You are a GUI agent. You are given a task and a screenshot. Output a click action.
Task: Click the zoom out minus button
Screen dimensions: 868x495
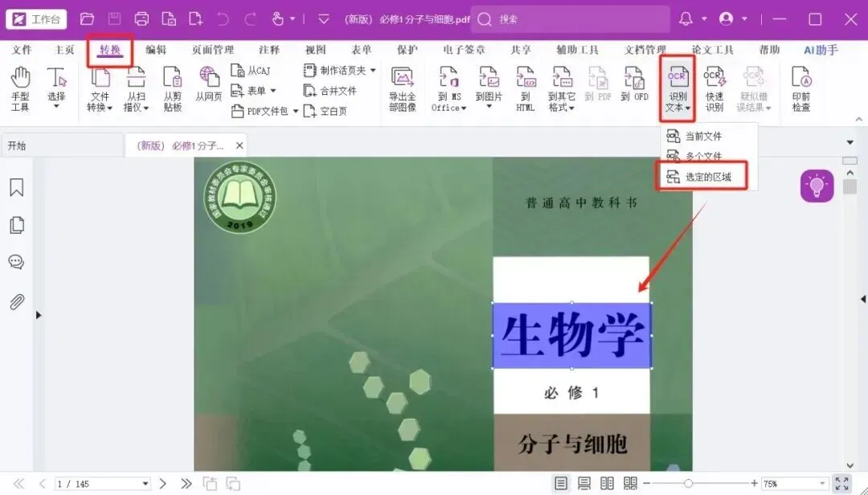(x=646, y=484)
